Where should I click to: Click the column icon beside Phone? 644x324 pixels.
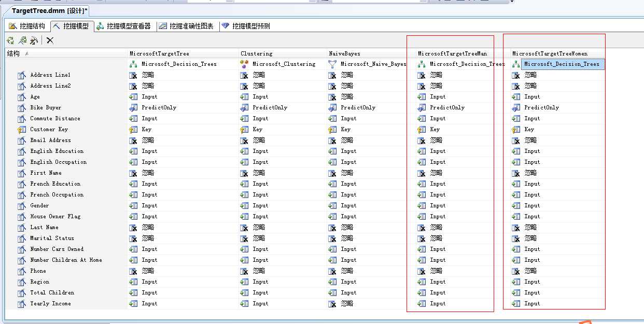tap(21, 271)
